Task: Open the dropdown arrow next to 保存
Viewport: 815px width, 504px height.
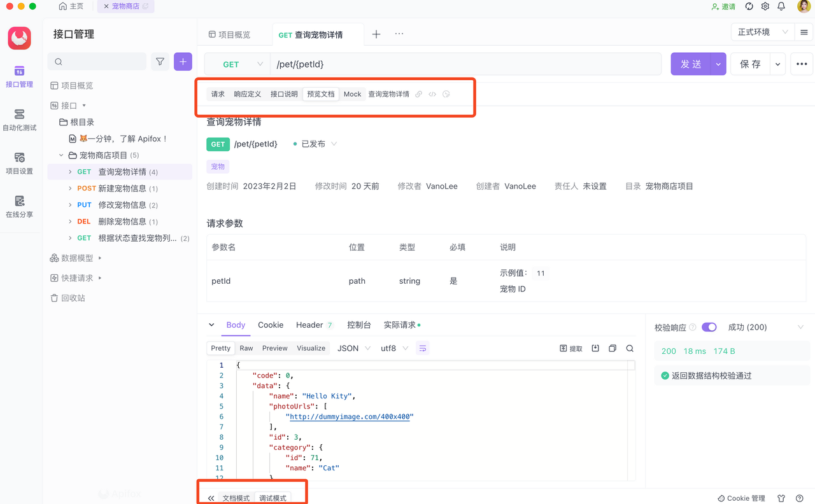Action: click(x=777, y=64)
